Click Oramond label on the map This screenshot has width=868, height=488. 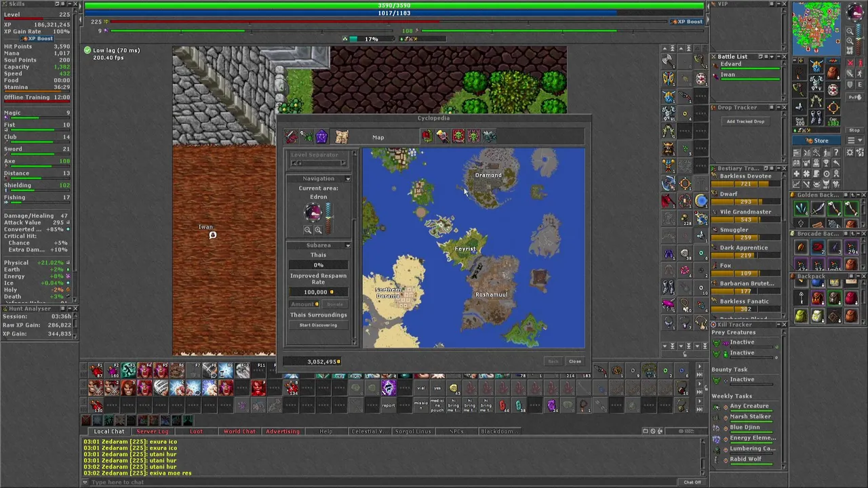pos(488,175)
